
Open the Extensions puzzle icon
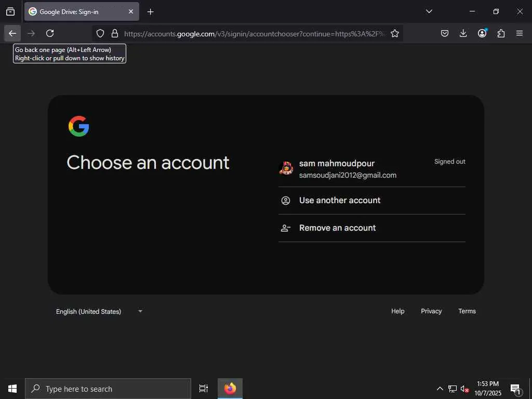[x=501, y=33]
